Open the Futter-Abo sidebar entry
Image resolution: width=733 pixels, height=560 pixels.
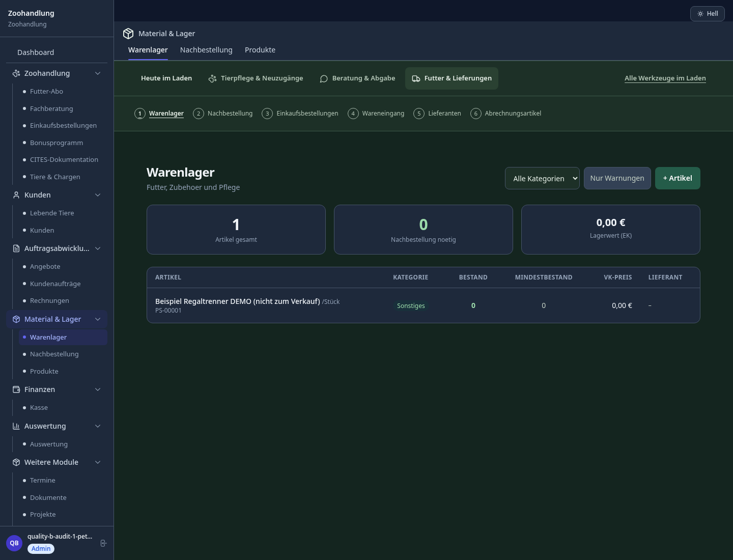[x=63, y=92]
